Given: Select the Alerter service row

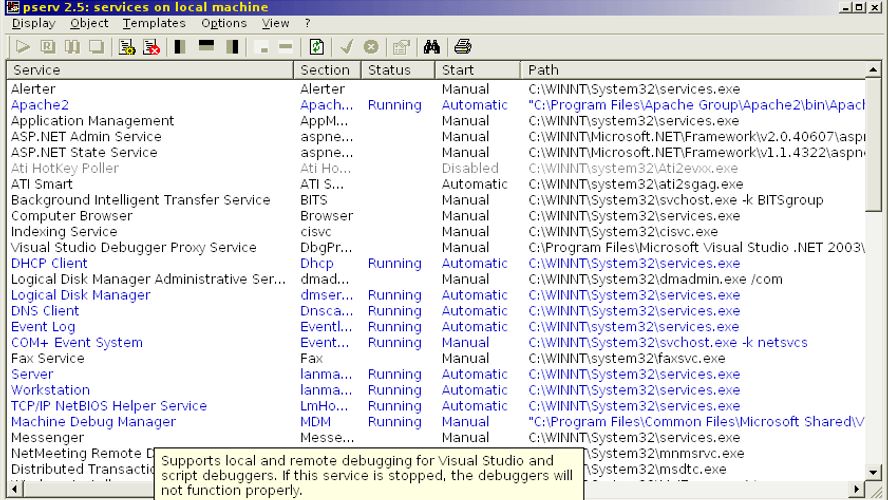Looking at the screenshot, I should click(x=436, y=89).
